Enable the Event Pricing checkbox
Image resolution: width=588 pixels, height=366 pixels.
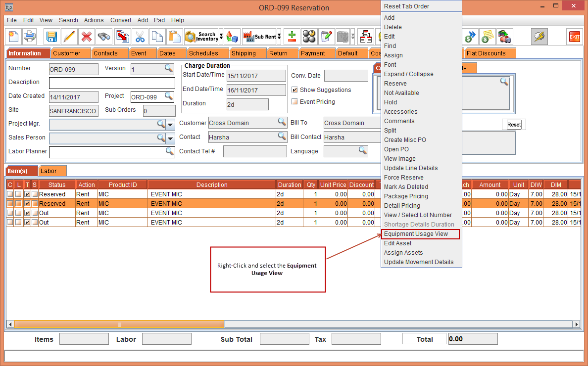[x=295, y=102]
